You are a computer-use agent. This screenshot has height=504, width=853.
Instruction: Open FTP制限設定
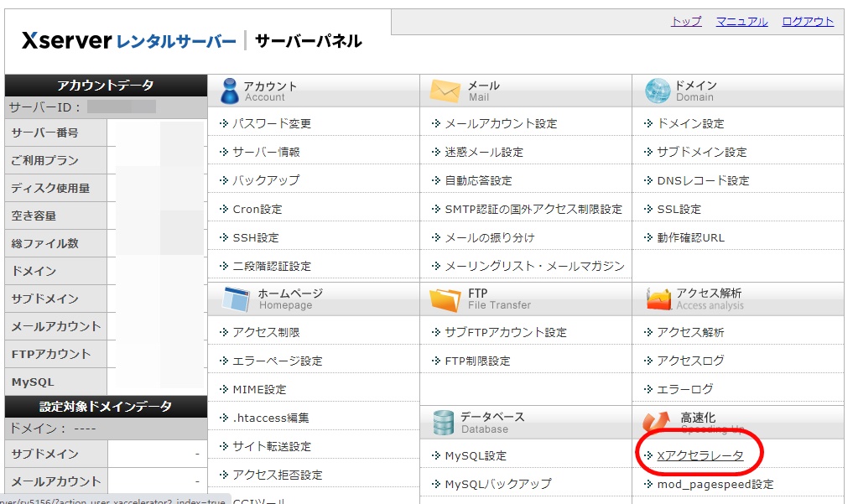click(477, 361)
